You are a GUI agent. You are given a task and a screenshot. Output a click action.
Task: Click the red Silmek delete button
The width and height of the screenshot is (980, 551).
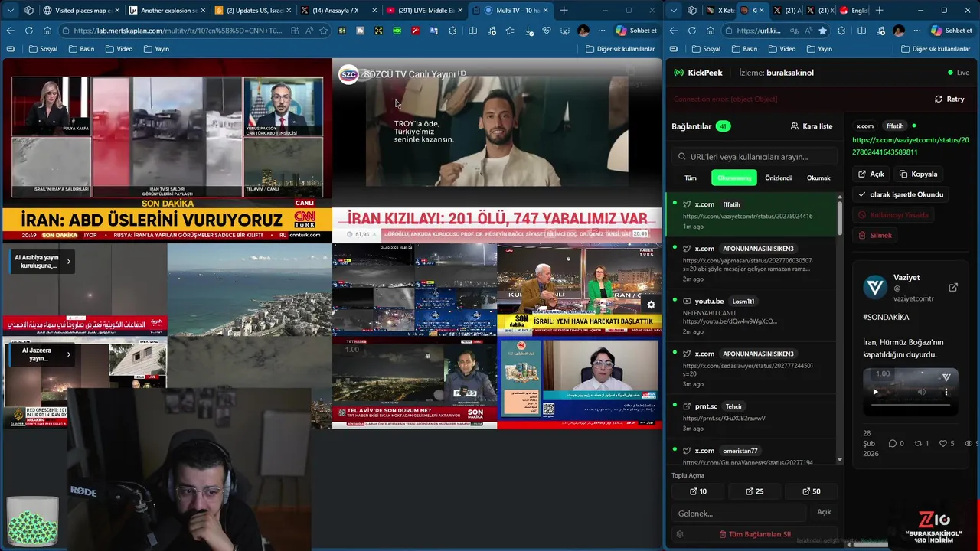[x=875, y=236]
